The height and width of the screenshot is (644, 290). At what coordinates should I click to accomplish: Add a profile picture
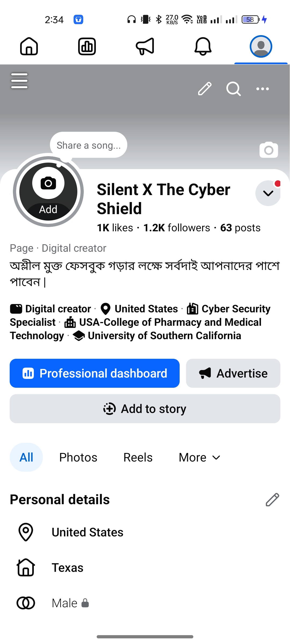coord(48,192)
